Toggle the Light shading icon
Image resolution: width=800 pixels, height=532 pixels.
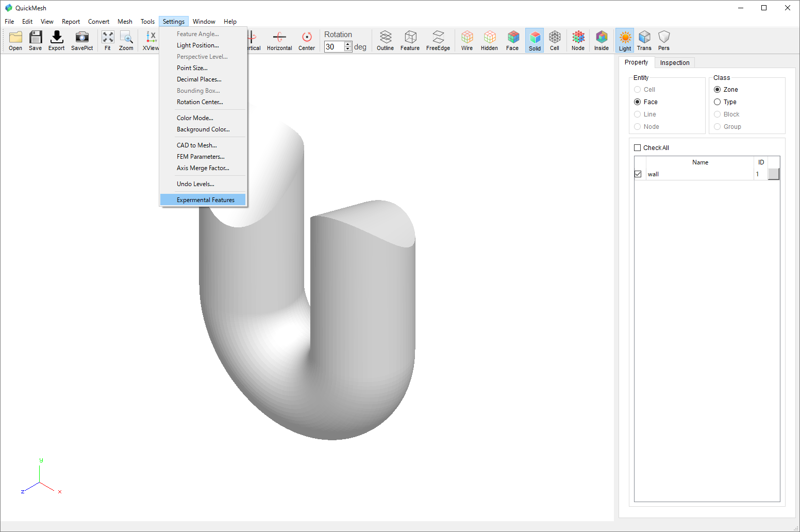click(625, 40)
